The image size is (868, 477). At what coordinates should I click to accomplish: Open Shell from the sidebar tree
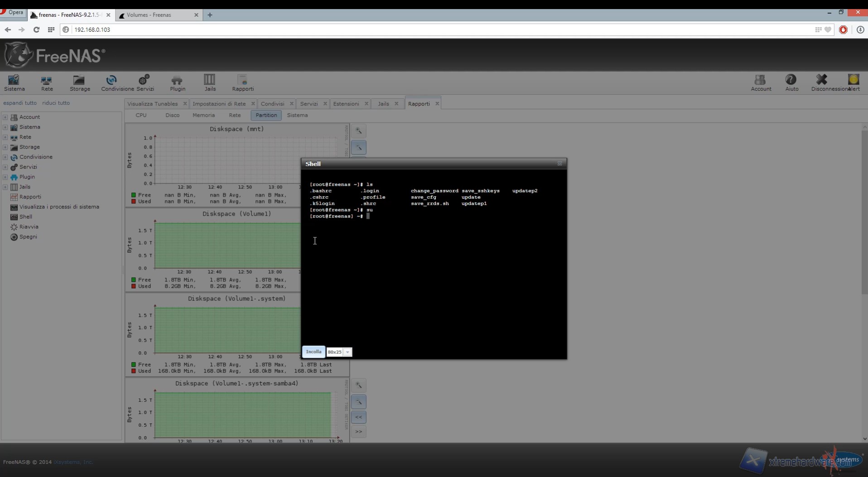coord(25,217)
